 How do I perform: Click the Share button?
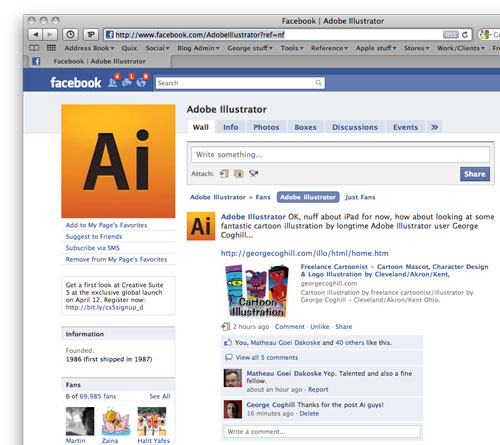[475, 174]
